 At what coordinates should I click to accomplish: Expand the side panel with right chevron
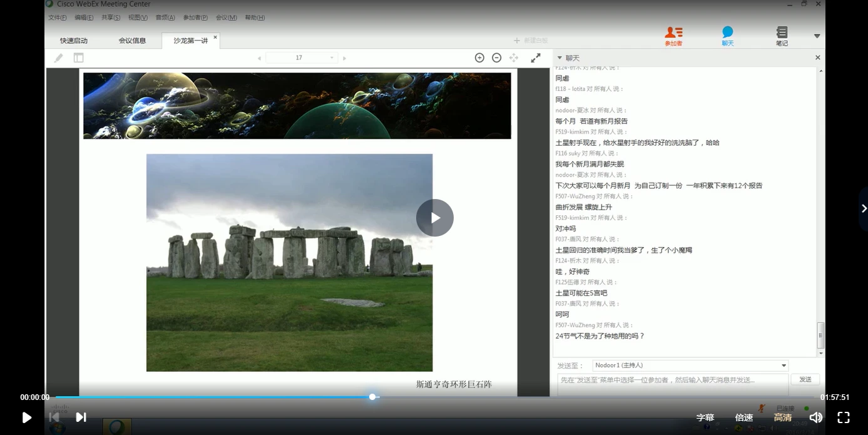tap(864, 208)
